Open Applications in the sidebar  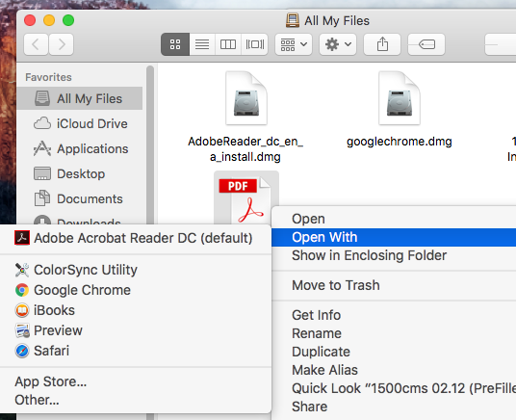80,148
